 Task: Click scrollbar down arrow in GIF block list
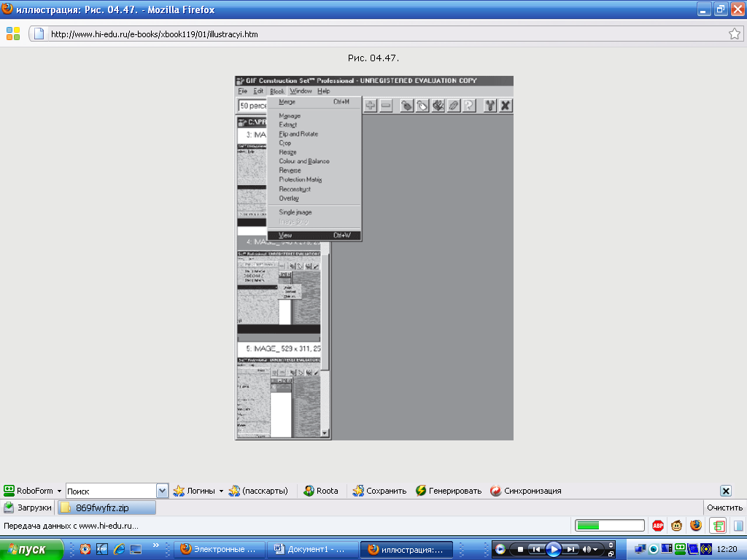[325, 433]
